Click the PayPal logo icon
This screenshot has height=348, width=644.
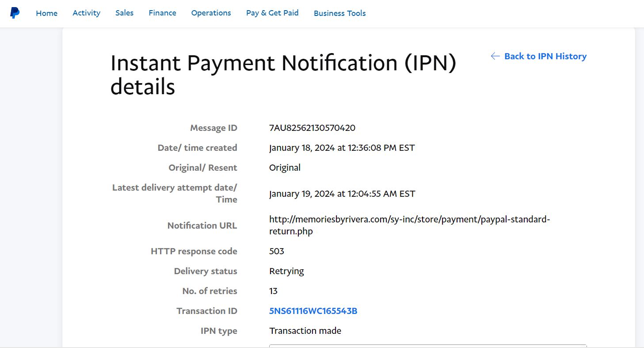[x=15, y=13]
